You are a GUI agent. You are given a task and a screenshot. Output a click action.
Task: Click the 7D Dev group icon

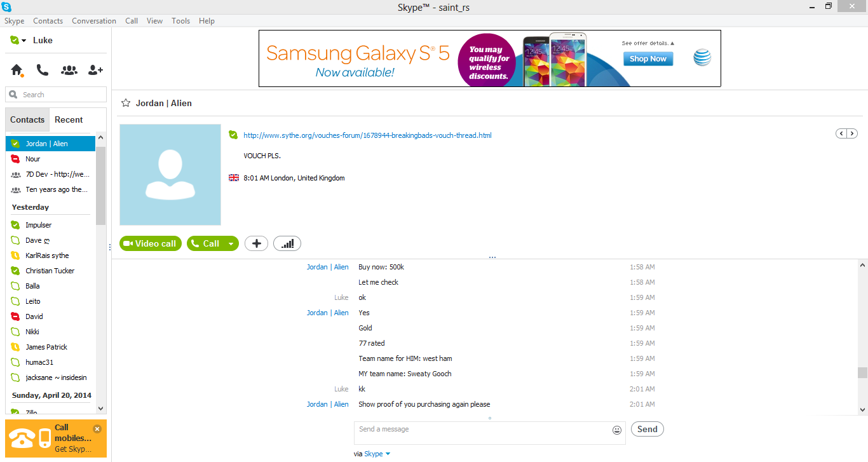pyautogui.click(x=15, y=174)
